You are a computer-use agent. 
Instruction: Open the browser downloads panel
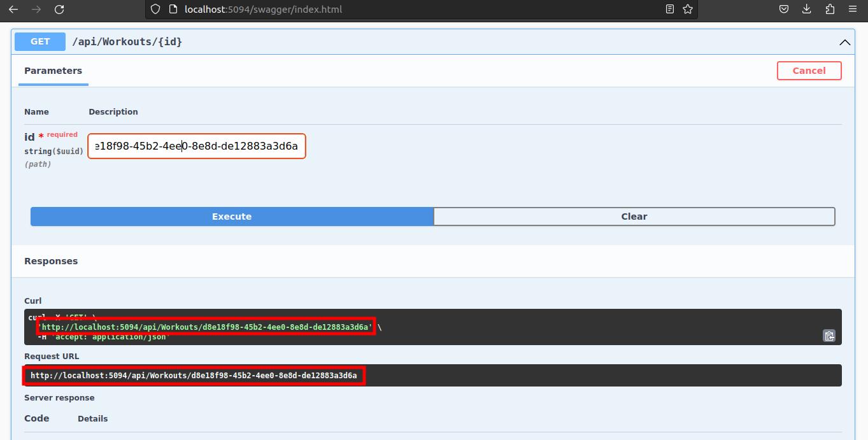807,10
